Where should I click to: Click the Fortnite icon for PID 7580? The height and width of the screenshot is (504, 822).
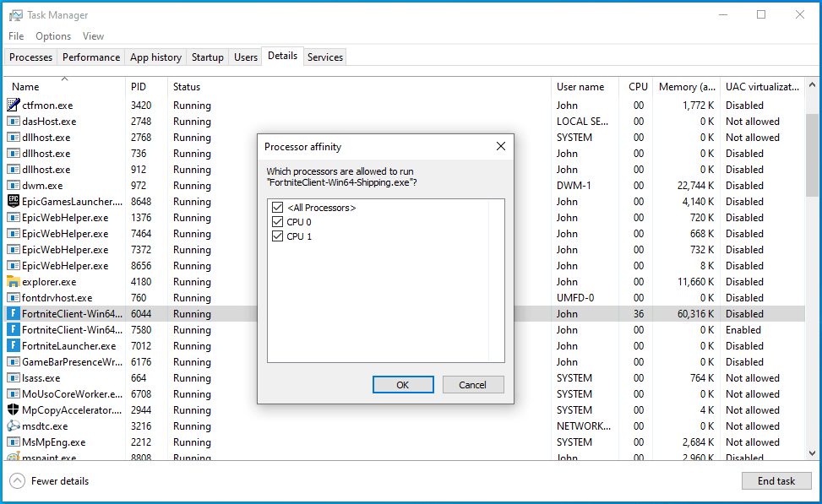click(14, 330)
